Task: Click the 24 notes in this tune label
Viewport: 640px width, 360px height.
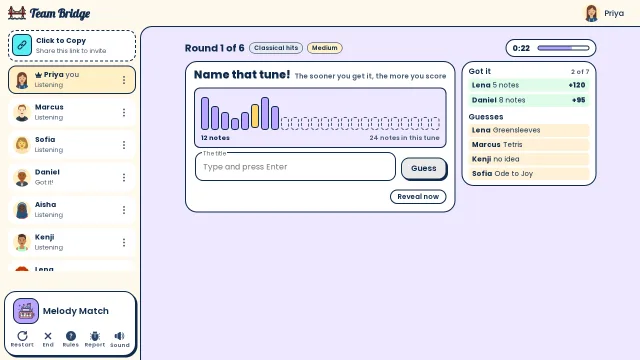Action: 404,138
